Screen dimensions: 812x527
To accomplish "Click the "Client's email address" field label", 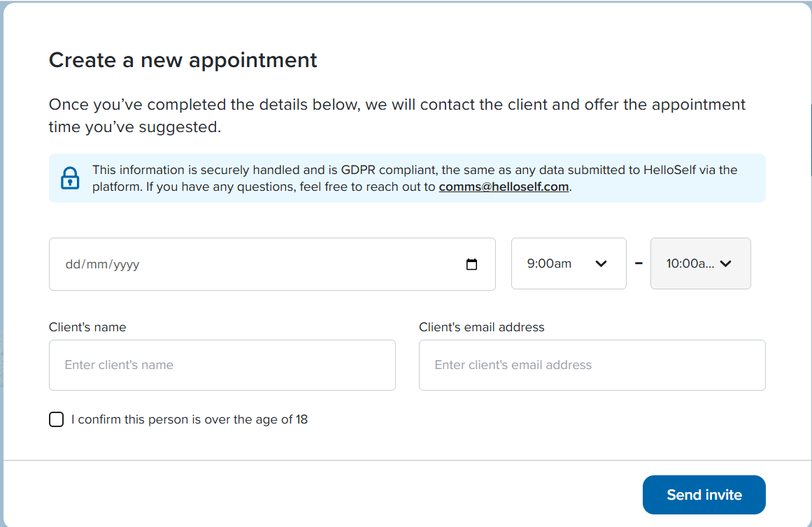I will click(x=482, y=327).
